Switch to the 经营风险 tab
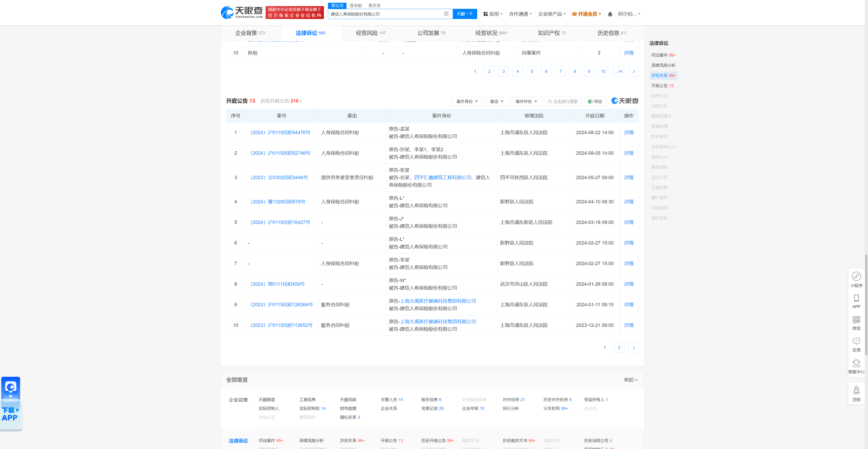The image size is (868, 449). [x=367, y=33]
